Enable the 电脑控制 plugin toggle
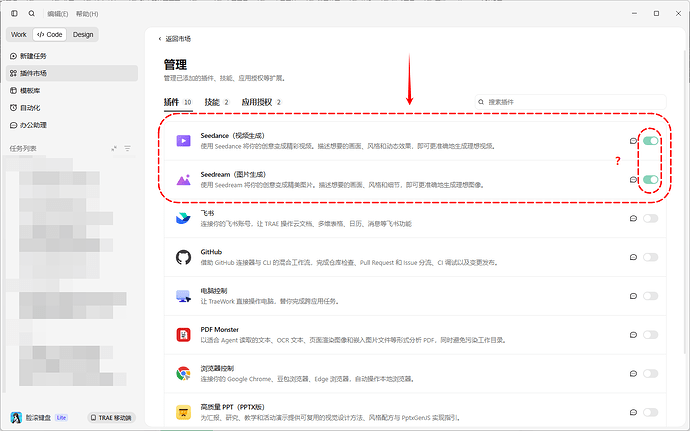Image resolution: width=690 pixels, height=431 pixels. pyautogui.click(x=650, y=296)
